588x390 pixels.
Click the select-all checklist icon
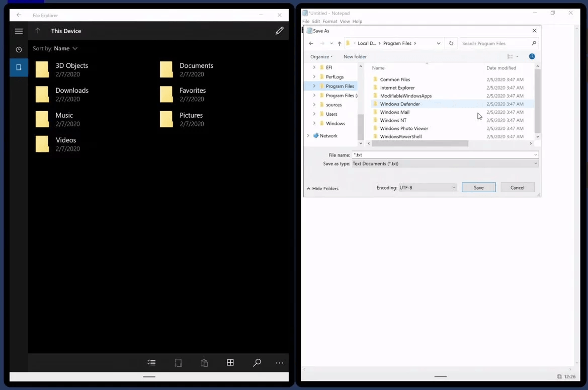[x=151, y=363]
